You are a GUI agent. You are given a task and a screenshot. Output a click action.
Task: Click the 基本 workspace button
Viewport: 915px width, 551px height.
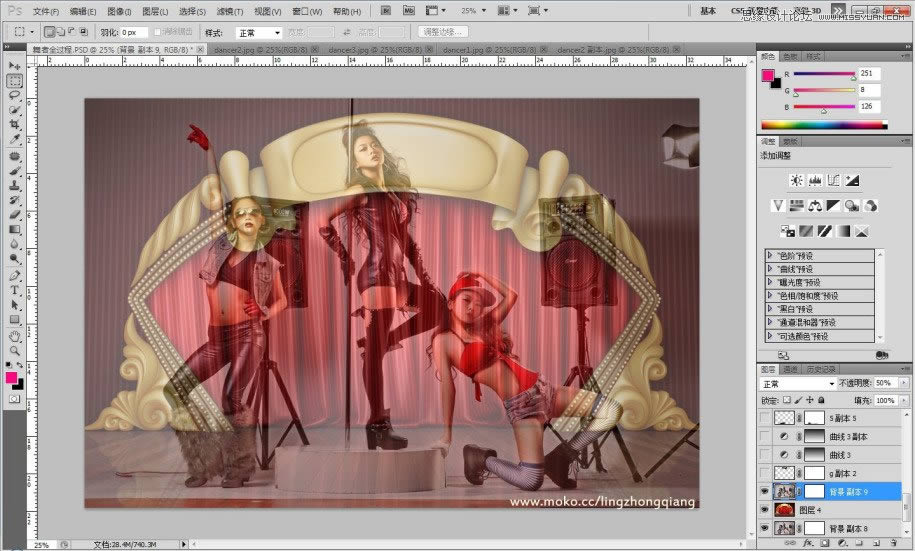(708, 11)
